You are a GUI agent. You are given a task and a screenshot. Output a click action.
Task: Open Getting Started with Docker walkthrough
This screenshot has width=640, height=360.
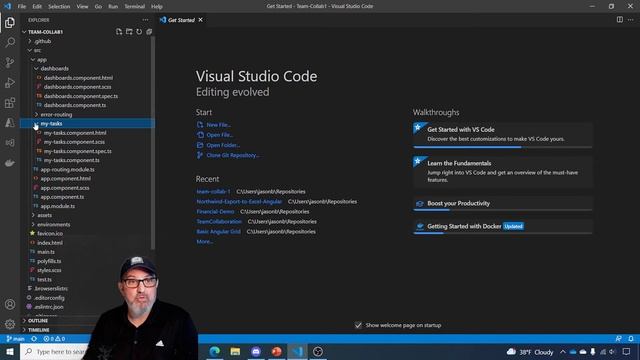[x=502, y=227]
